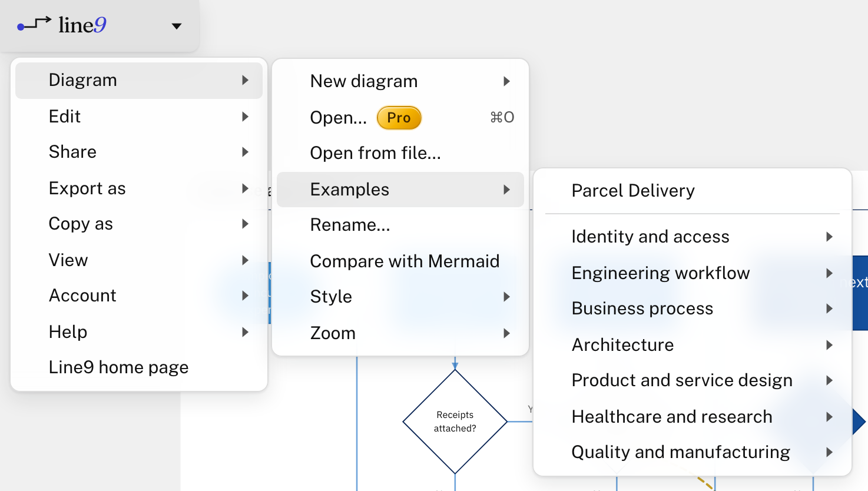868x491 pixels.
Task: Go to Line9 home page
Action: (x=139, y=367)
